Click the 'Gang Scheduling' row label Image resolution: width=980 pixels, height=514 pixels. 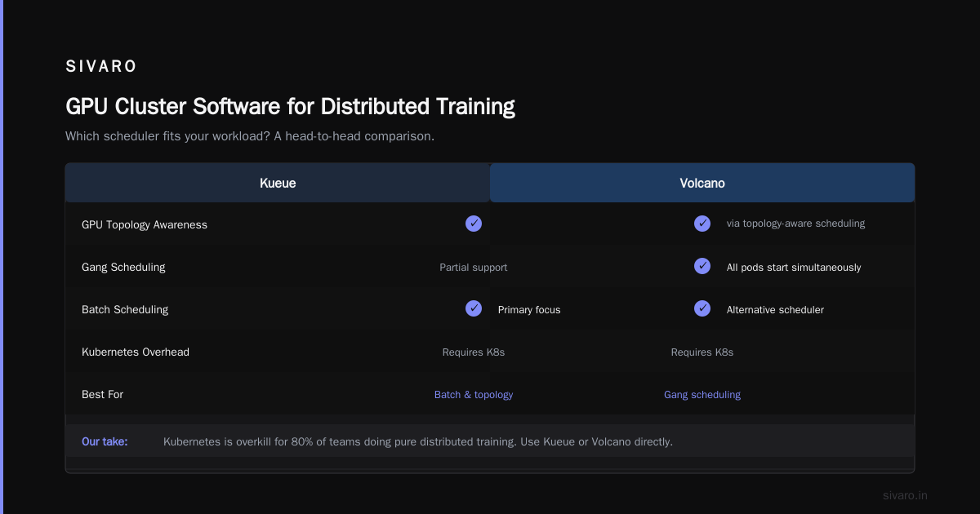123,268
